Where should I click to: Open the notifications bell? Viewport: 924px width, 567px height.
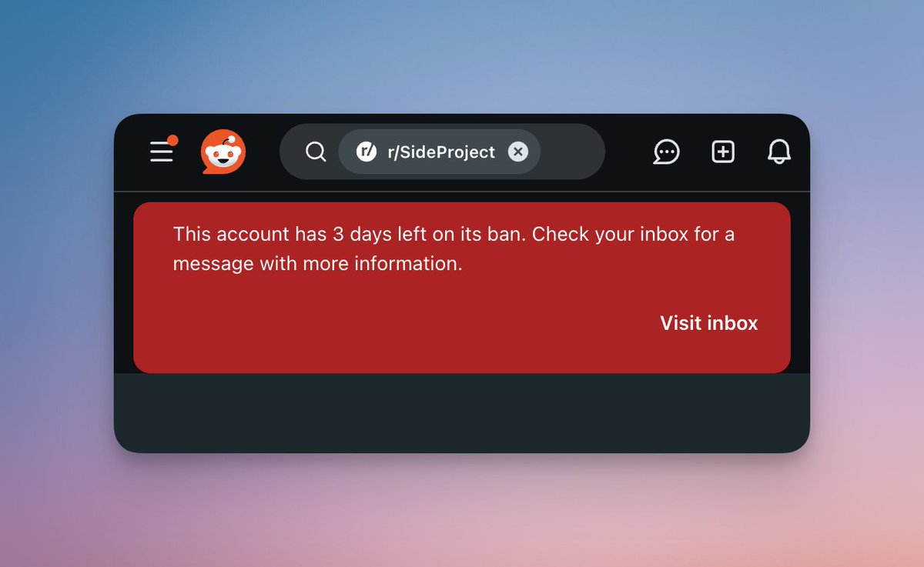click(779, 152)
